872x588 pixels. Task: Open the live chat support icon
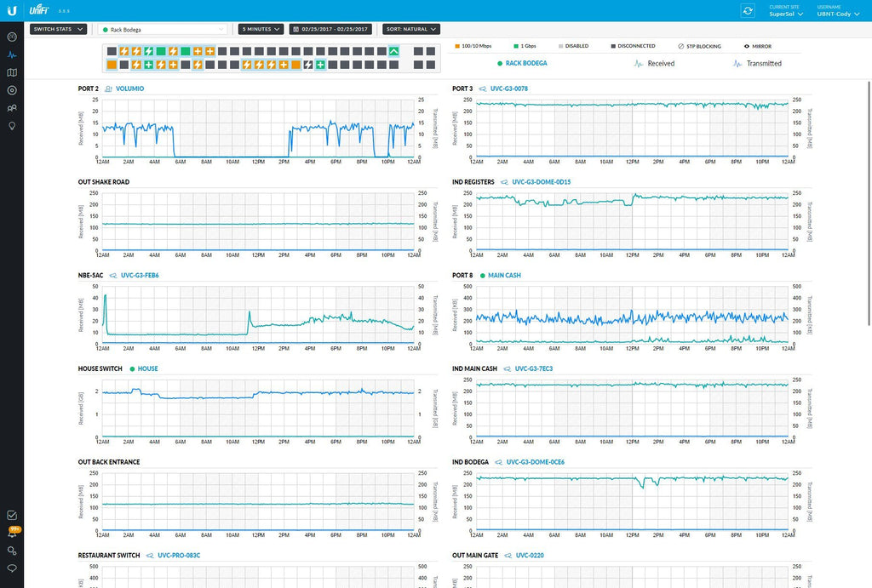(x=12, y=568)
